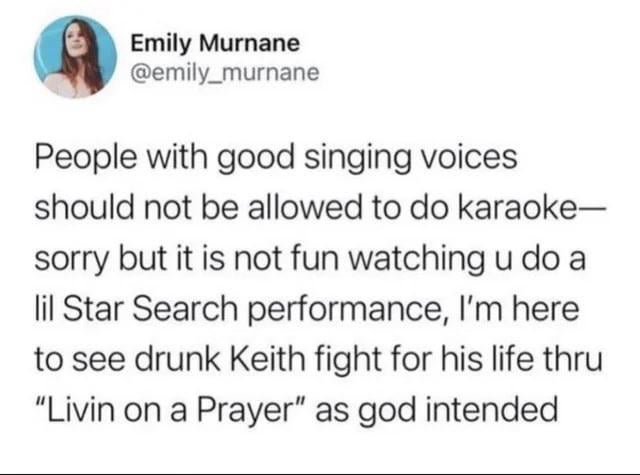Click the display name Emily Murnane
The width and height of the screenshot is (640, 475).
[x=215, y=43]
